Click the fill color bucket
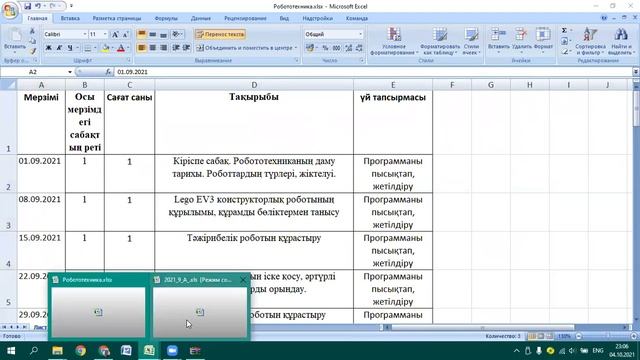 [x=105, y=48]
